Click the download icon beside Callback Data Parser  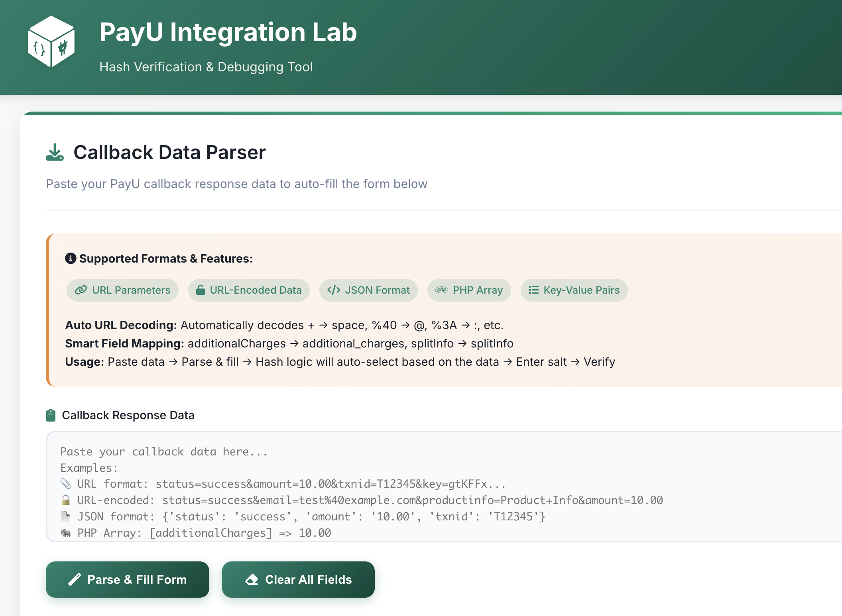[55, 152]
